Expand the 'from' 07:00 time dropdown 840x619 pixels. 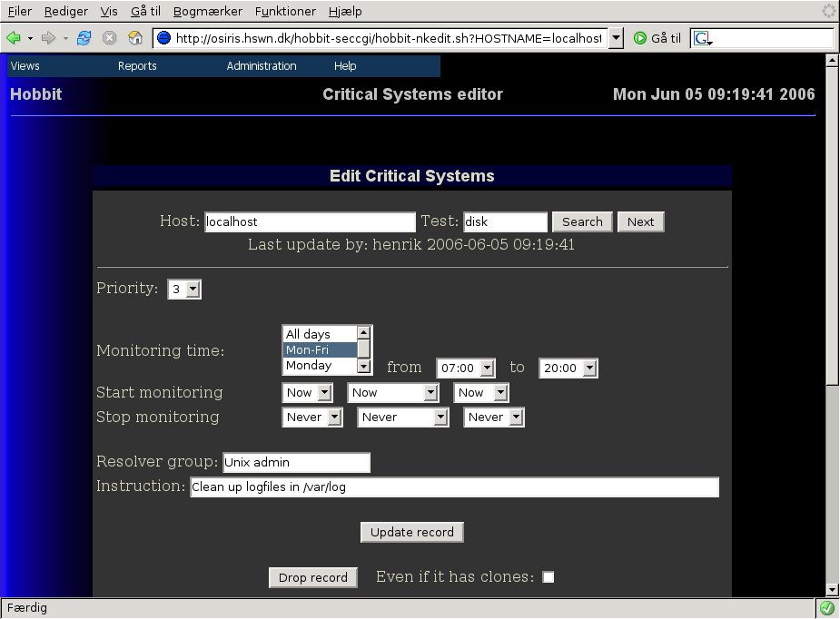466,368
